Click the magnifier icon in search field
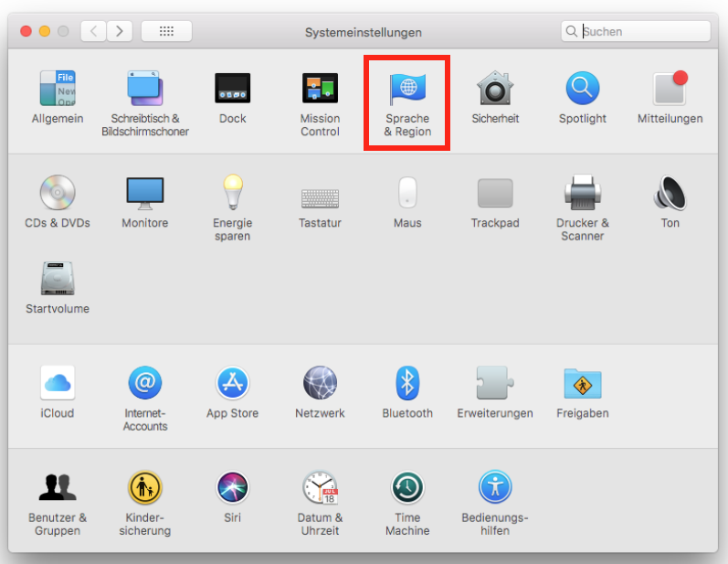Screen dimensions: 728x564 (x=572, y=31)
